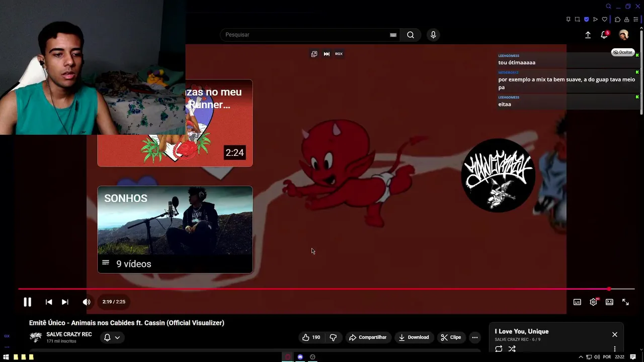644x362 pixels.
Task: Open the browser profile download icon
Action: (x=626, y=20)
